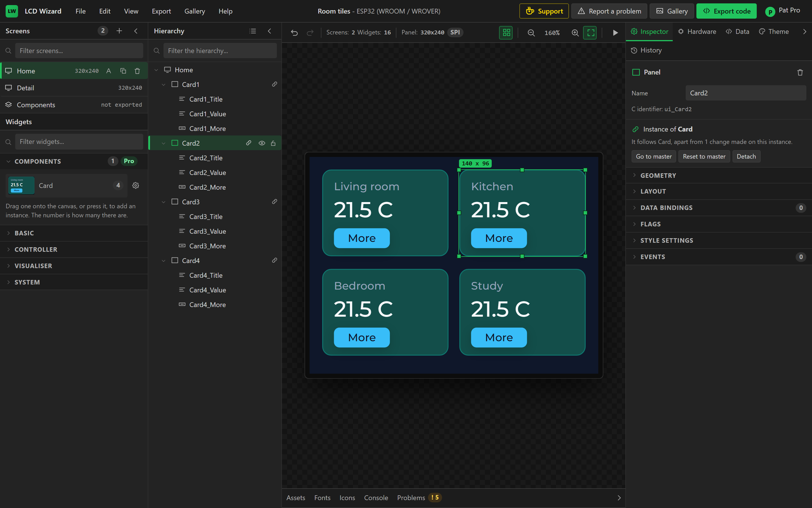Click the link icon on Card3 row

tap(274, 202)
